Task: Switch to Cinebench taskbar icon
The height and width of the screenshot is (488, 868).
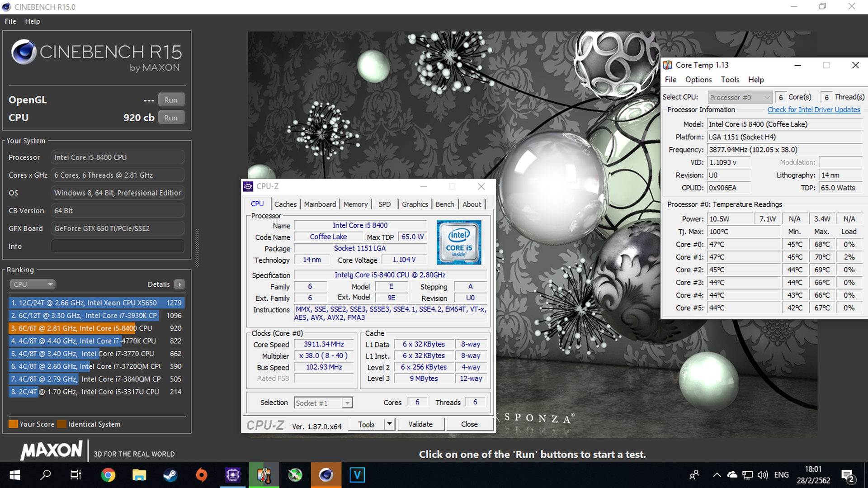Action: tap(326, 475)
